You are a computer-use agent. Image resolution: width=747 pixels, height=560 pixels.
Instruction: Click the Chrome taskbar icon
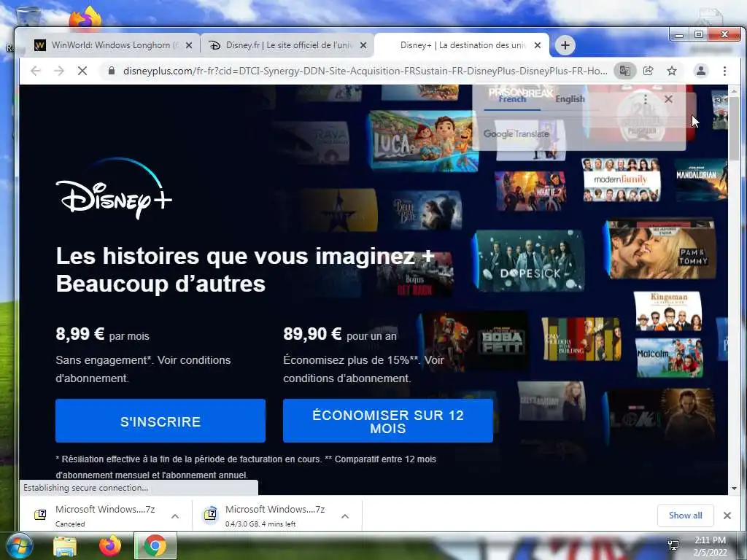click(x=155, y=545)
